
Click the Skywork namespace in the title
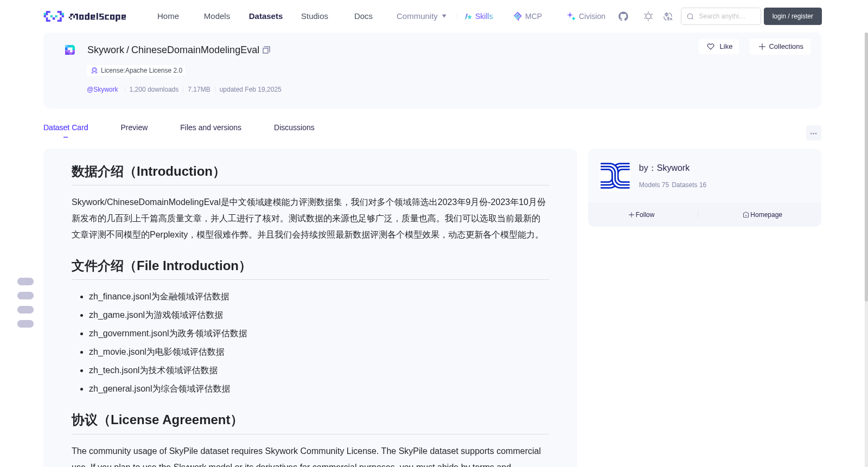106,50
